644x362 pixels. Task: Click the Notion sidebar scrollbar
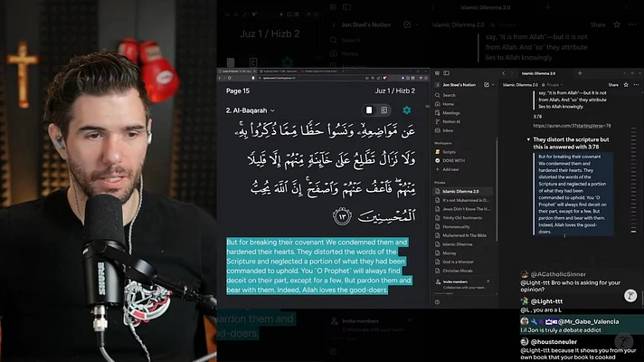(497, 189)
